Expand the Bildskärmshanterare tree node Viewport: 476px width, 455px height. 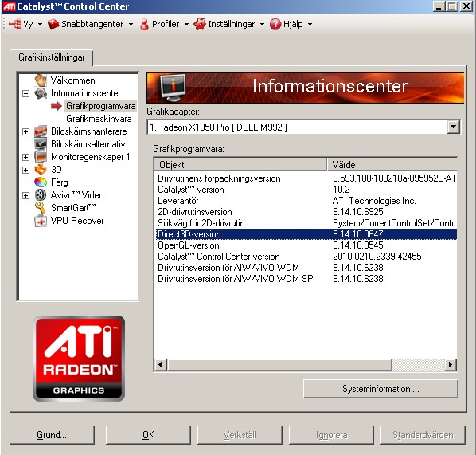(x=25, y=131)
